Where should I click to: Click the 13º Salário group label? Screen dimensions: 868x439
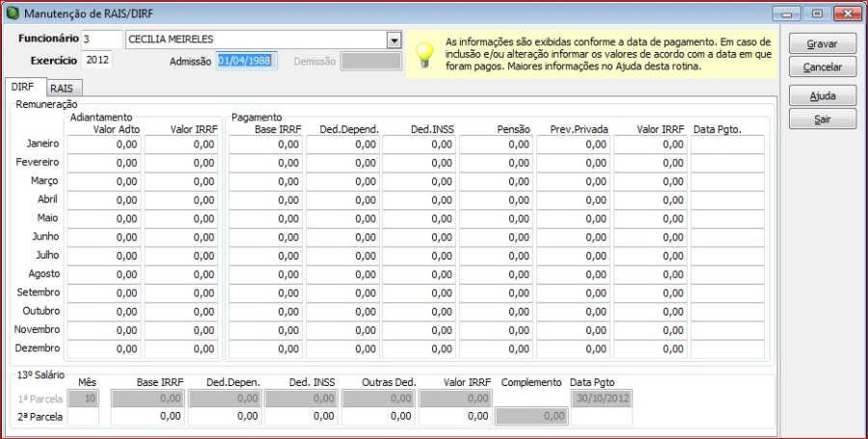pyautogui.click(x=41, y=374)
